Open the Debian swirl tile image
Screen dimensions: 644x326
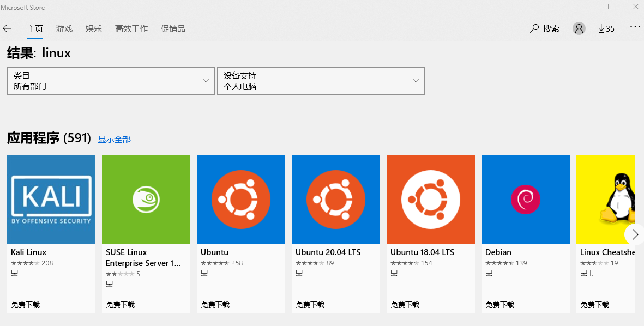[526, 199]
